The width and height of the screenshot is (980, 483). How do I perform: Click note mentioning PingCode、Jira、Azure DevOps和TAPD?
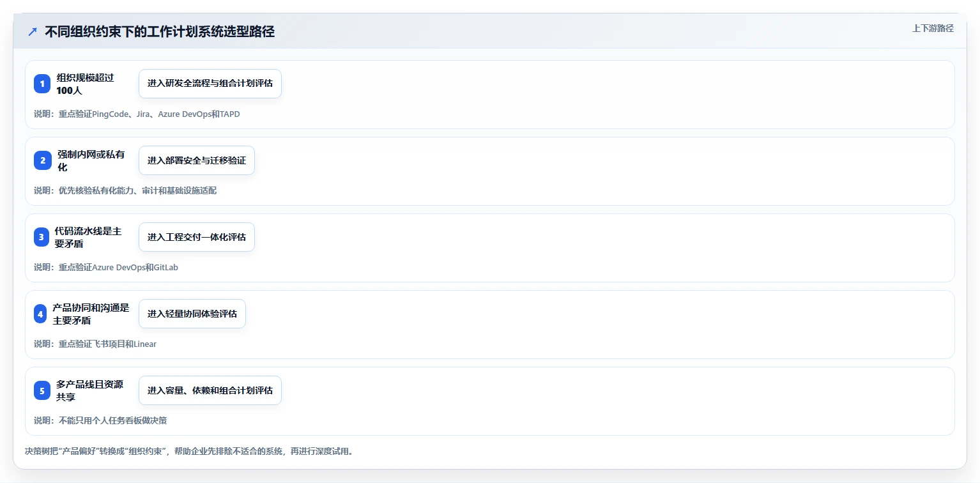click(x=137, y=114)
